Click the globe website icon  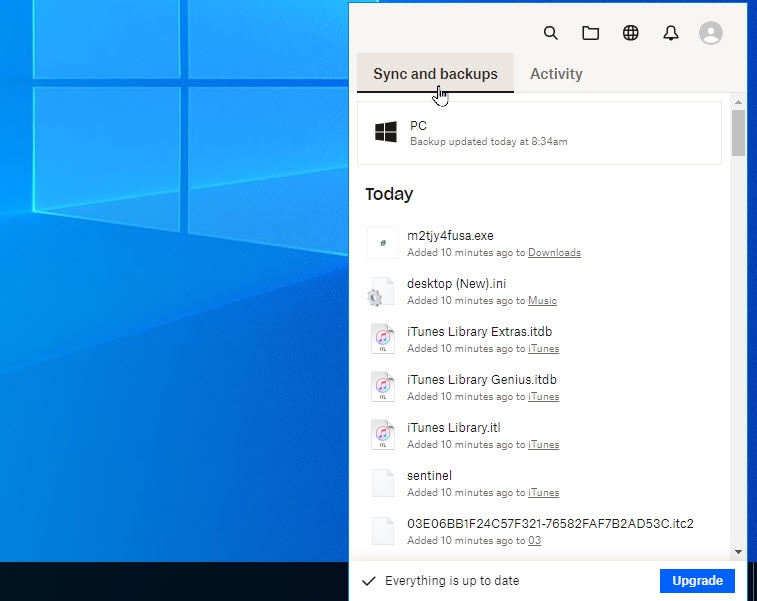tap(631, 33)
